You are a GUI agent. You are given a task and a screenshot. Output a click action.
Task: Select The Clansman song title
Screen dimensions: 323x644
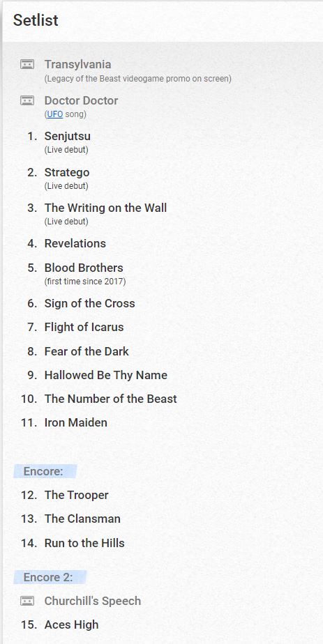82,519
